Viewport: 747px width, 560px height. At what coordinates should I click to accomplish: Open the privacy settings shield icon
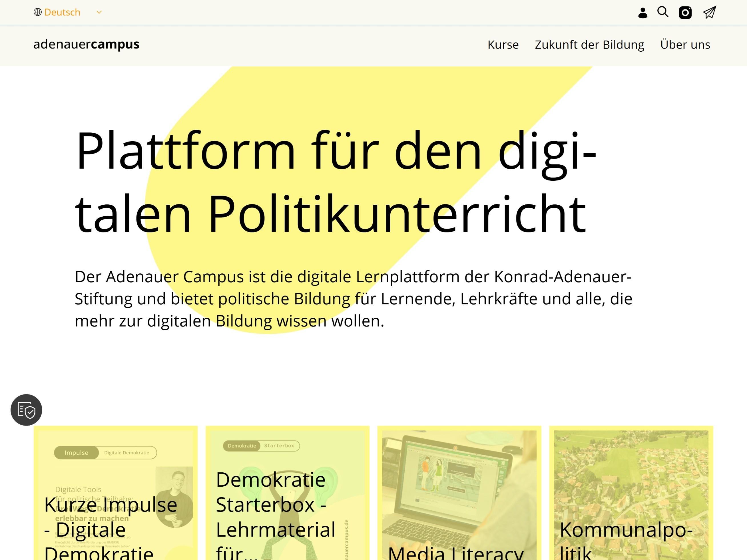pos(26,410)
